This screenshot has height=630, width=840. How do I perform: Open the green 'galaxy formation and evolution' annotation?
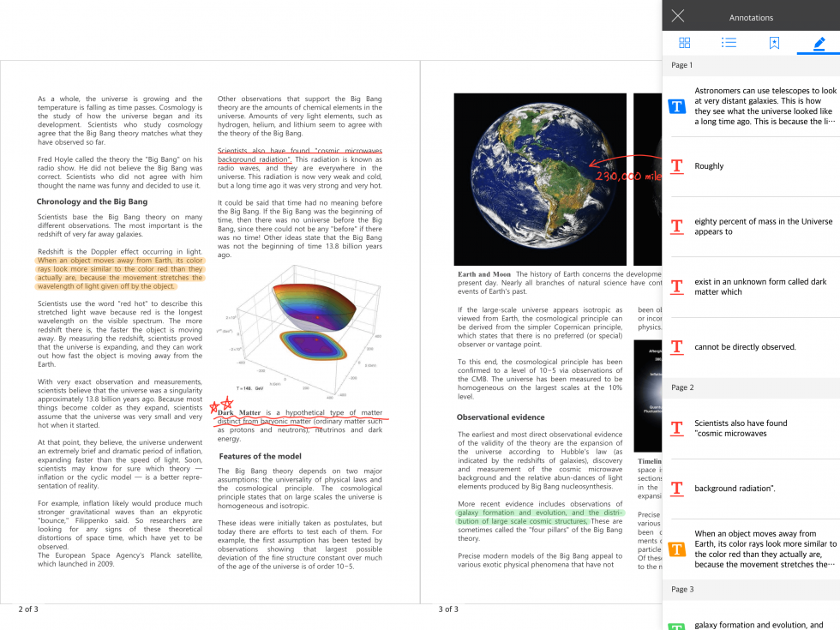click(x=751, y=621)
